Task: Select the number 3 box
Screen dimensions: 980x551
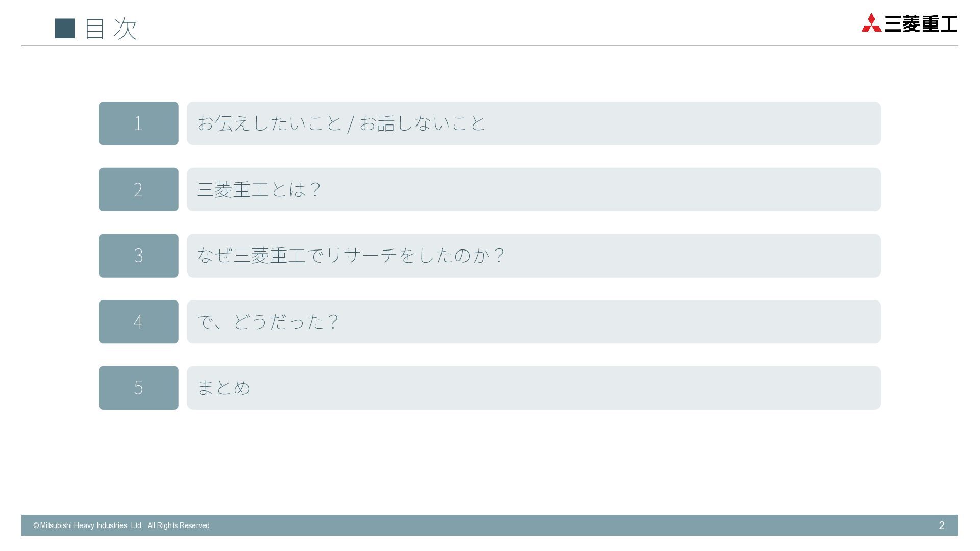Action: [138, 256]
